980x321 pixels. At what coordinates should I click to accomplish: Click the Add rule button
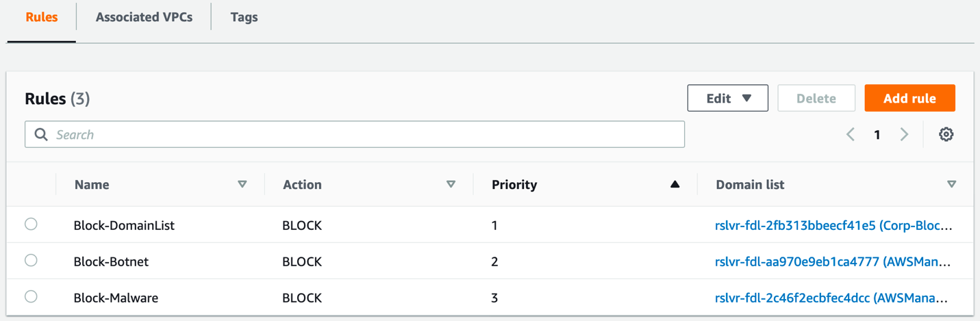click(909, 98)
